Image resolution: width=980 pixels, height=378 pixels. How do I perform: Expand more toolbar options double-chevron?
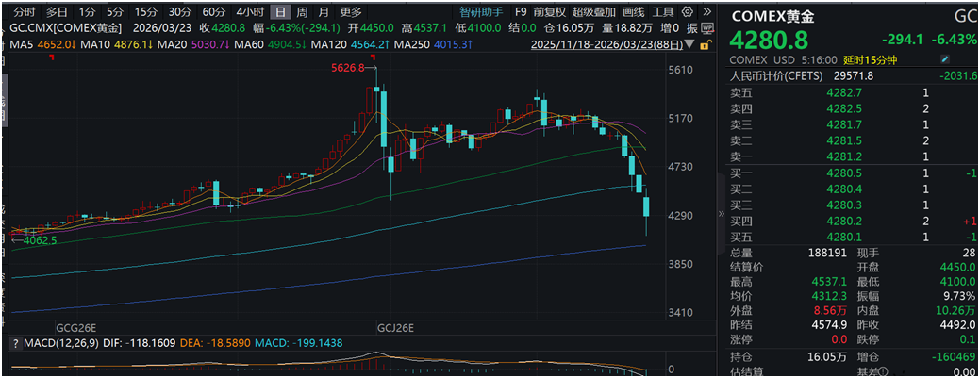[706, 12]
